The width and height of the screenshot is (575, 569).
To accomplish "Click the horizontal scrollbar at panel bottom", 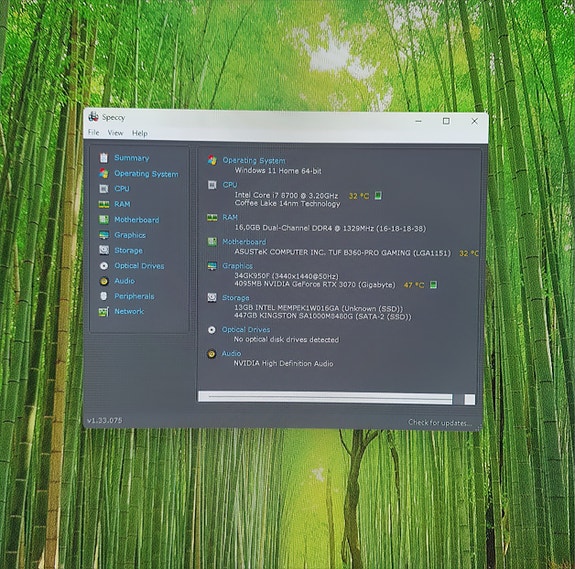I will tap(336, 398).
